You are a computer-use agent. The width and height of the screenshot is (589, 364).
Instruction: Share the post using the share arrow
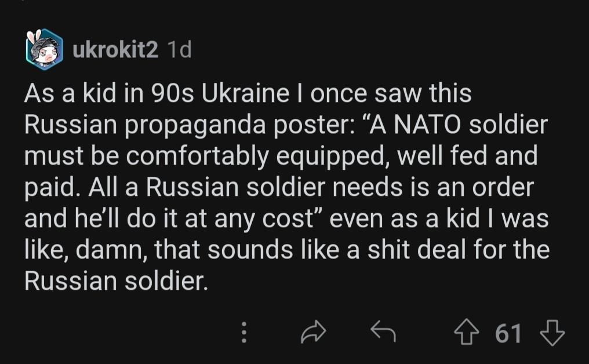(314, 333)
